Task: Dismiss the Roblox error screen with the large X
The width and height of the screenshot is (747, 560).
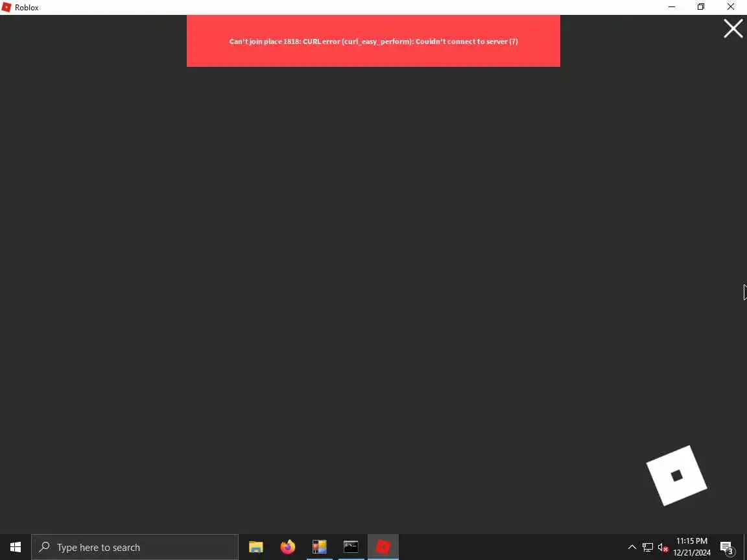Action: pos(733,29)
